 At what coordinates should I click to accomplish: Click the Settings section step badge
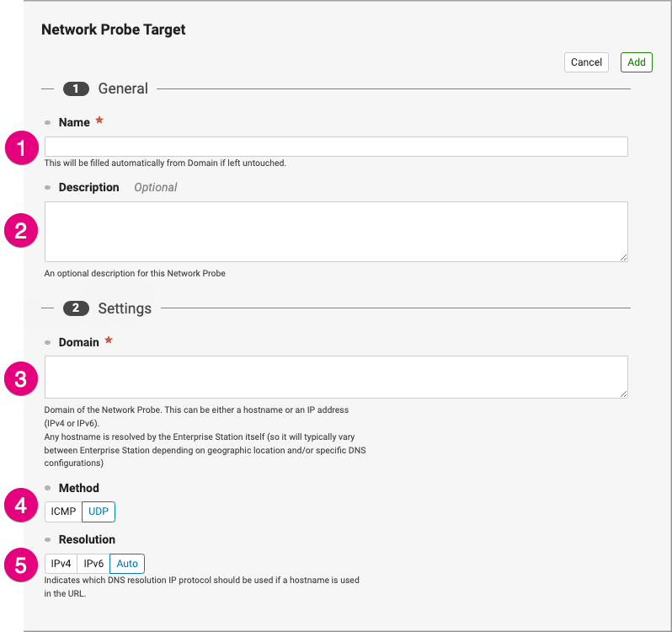[x=76, y=308]
